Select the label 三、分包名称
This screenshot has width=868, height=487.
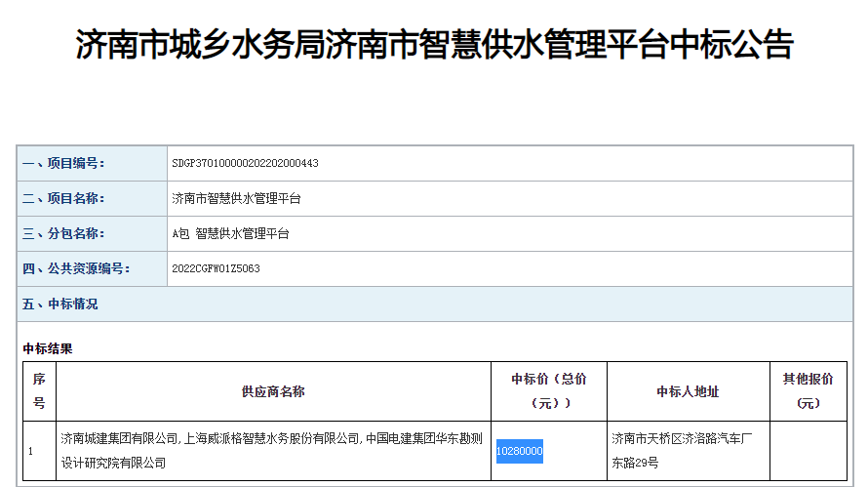tap(63, 233)
